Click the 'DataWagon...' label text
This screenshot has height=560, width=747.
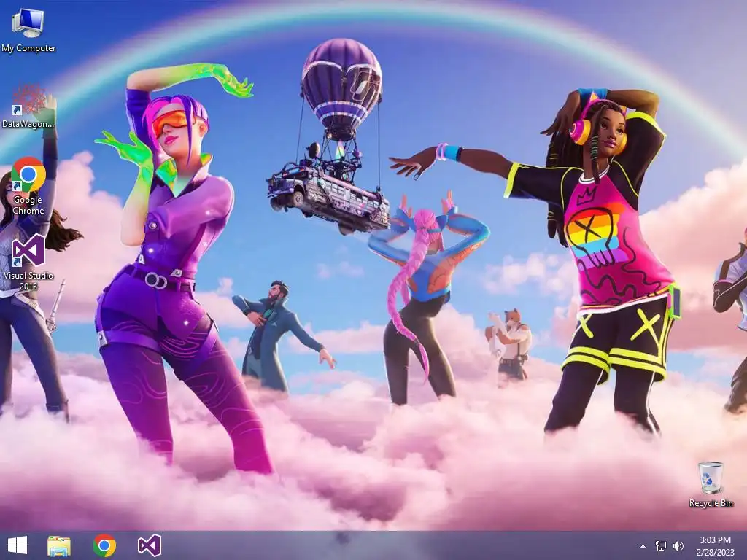[28, 124]
